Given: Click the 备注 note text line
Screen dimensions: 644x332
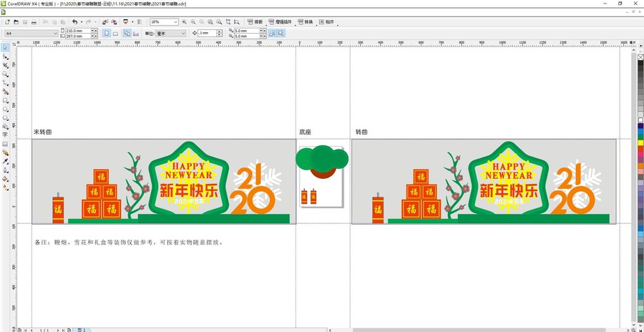Looking at the screenshot, I should (x=129, y=243).
